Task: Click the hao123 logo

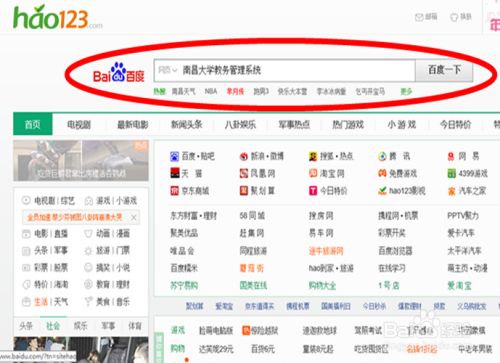Action: [x=58, y=18]
